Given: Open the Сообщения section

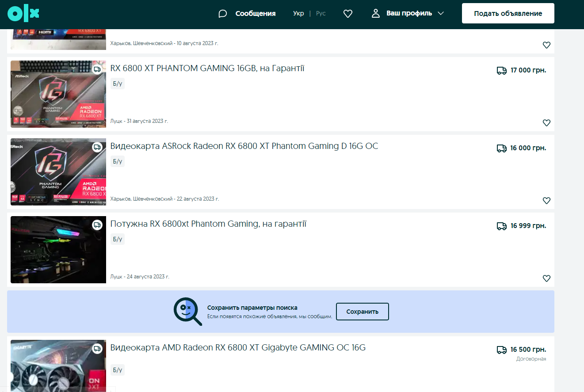Looking at the screenshot, I should click(256, 14).
